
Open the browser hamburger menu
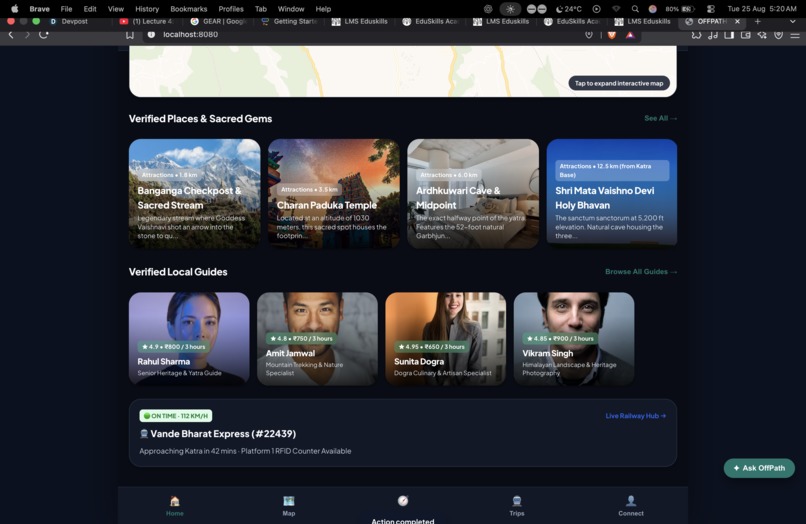point(795,35)
